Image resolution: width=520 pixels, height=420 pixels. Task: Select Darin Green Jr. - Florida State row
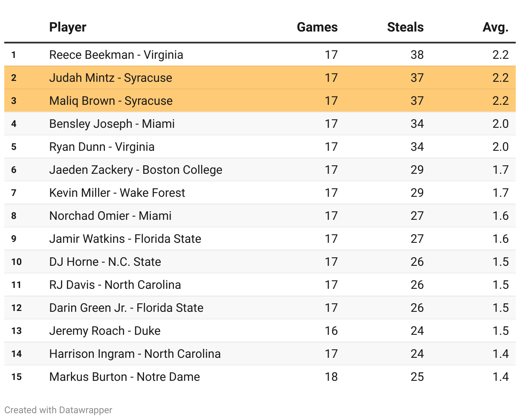(x=127, y=308)
